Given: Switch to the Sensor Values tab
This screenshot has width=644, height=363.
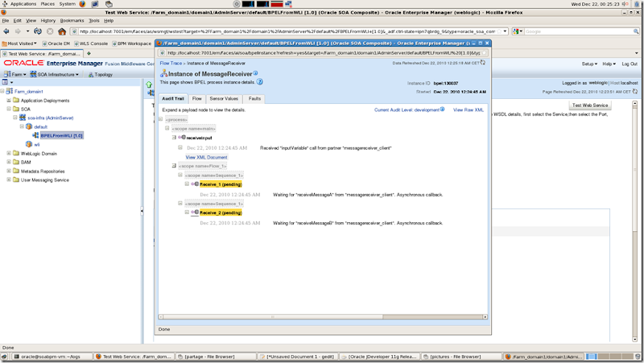Looking at the screenshot, I should 224,98.
